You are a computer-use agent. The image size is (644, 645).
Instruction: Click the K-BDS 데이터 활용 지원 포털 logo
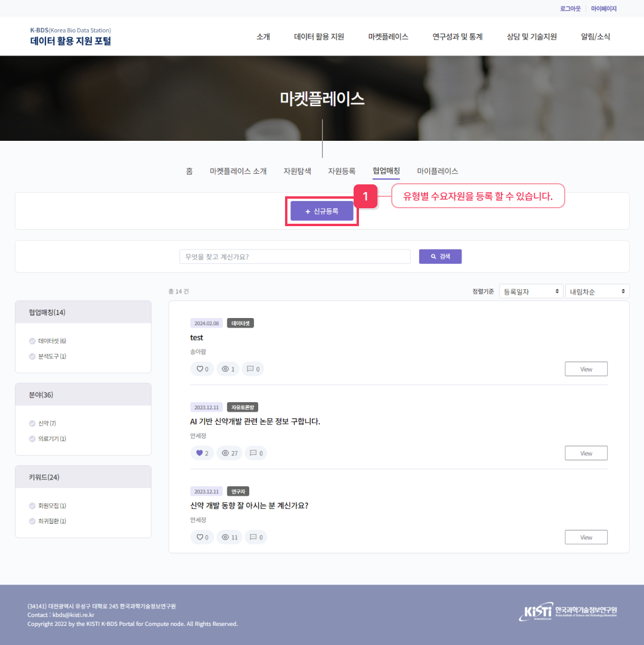pyautogui.click(x=70, y=36)
